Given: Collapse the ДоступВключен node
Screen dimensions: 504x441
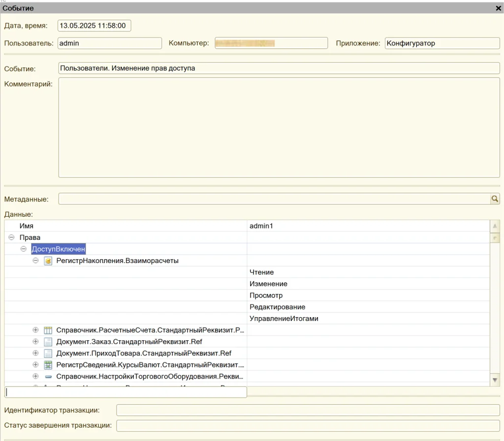Looking at the screenshot, I should click(x=24, y=249).
